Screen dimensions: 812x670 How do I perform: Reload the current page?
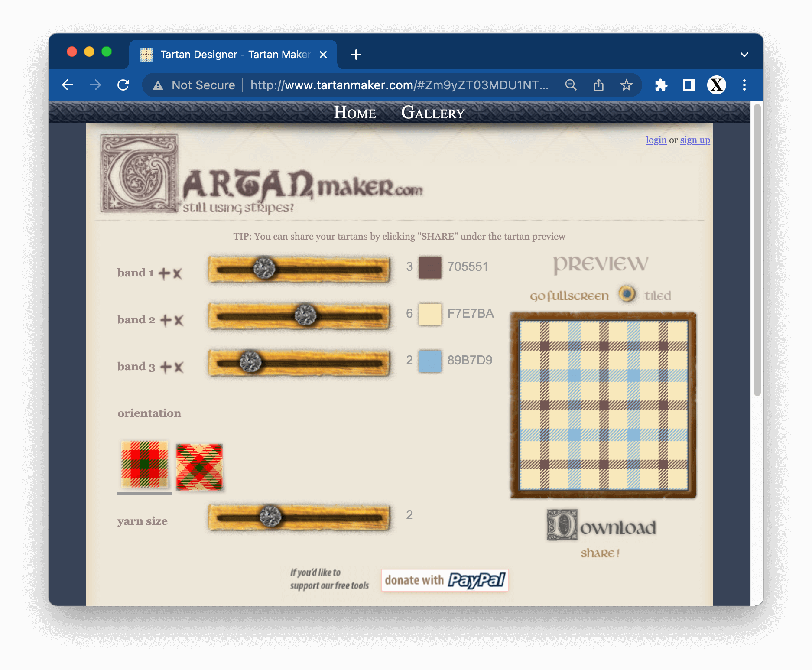tap(123, 85)
